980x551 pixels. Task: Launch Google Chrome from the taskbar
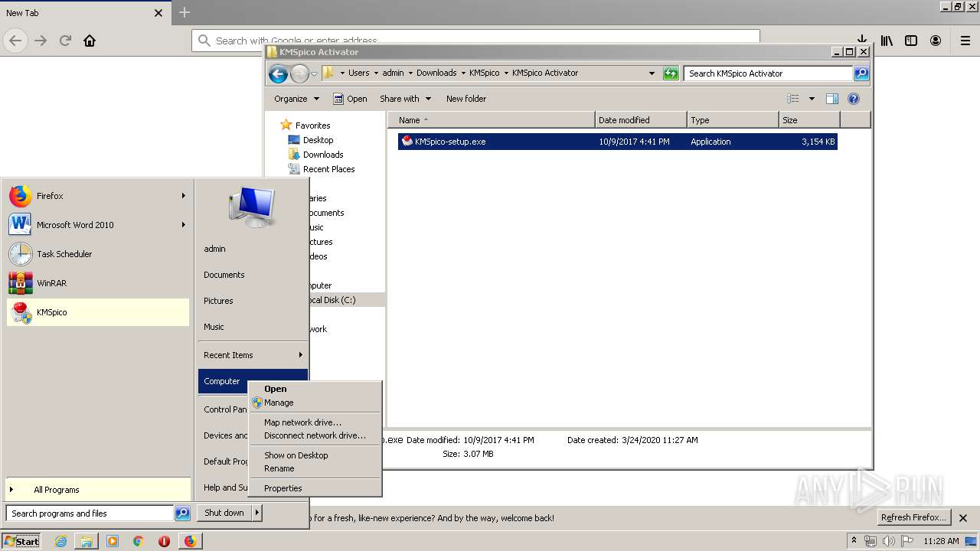click(138, 541)
